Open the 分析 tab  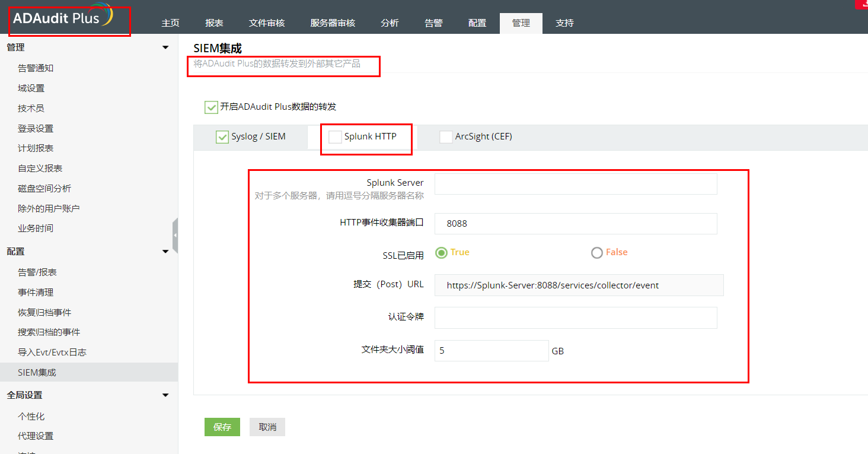click(390, 23)
